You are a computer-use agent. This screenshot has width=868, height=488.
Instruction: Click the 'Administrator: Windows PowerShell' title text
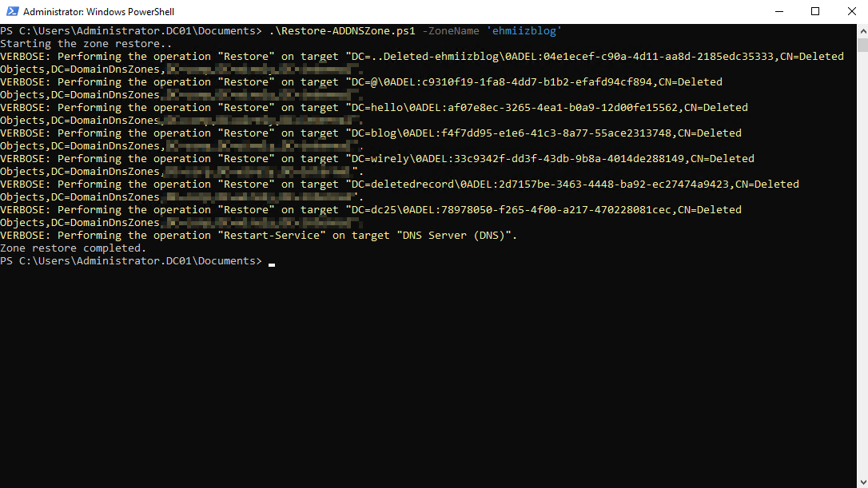tap(98, 12)
